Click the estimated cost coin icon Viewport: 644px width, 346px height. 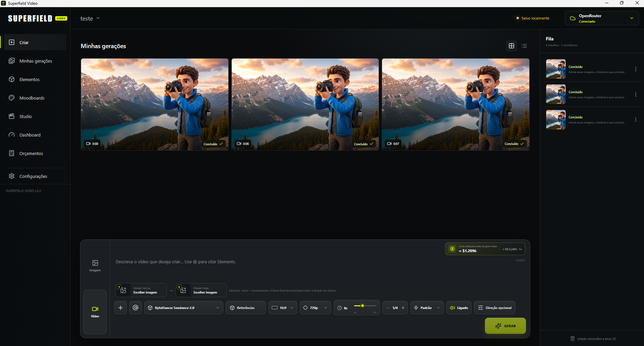(x=452, y=249)
